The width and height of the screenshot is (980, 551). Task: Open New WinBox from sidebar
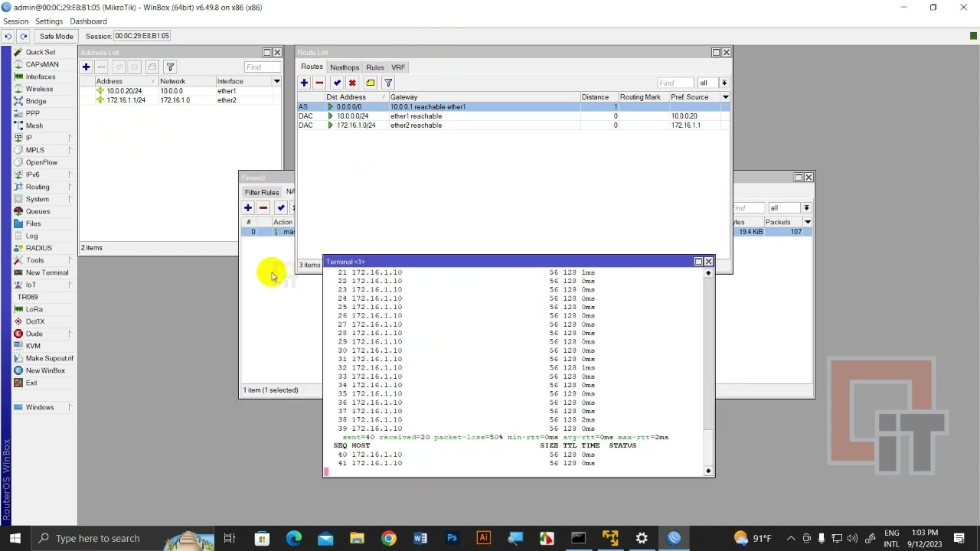45,370
